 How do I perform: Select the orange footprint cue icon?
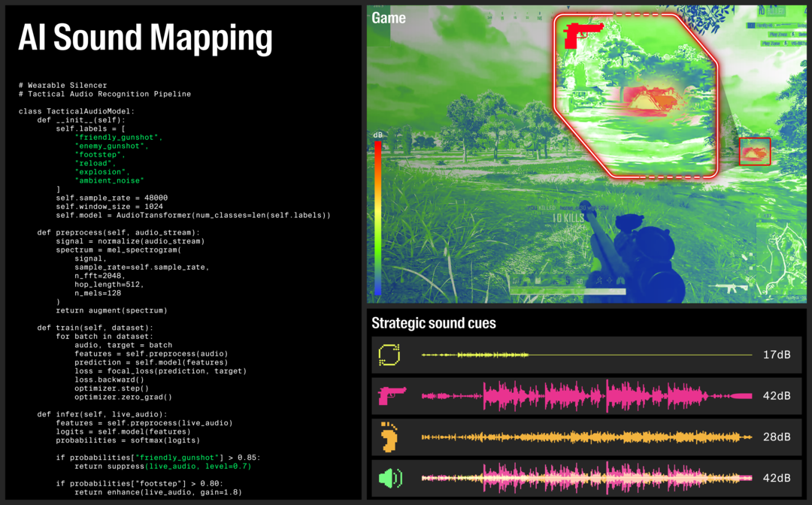[389, 437]
